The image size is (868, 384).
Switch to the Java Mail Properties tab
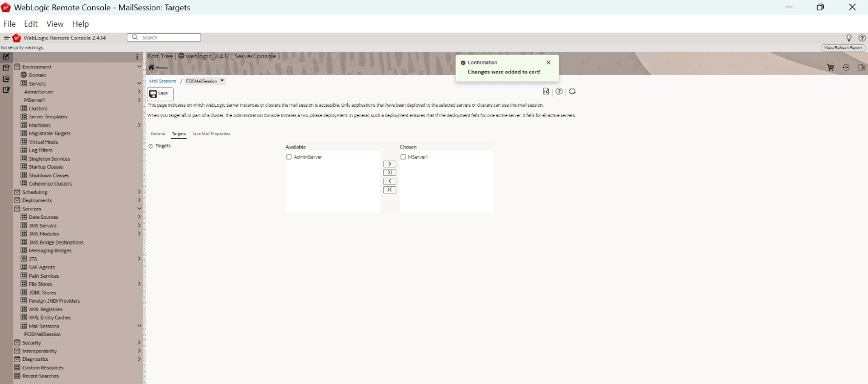[211, 133]
